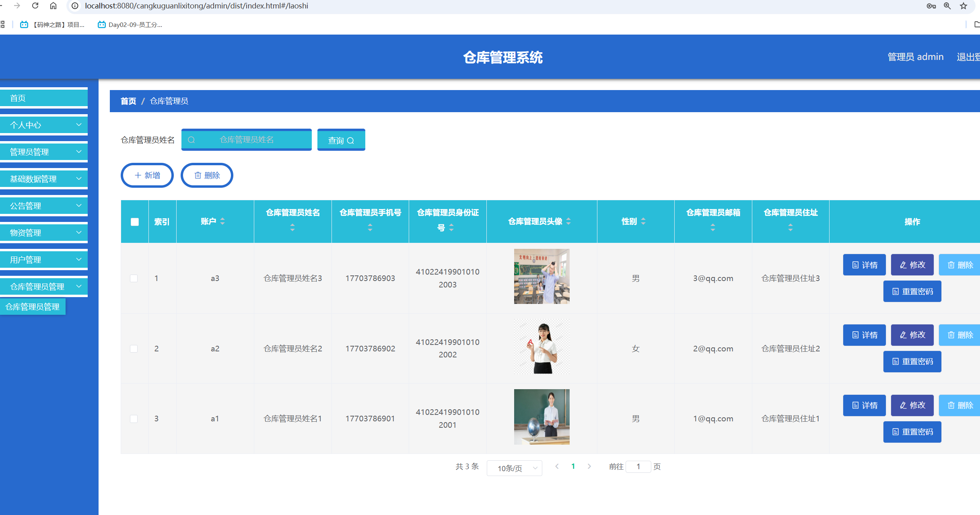The height and width of the screenshot is (515, 980).
Task: Click the avatar thumbnail in row 2
Action: coord(541,347)
